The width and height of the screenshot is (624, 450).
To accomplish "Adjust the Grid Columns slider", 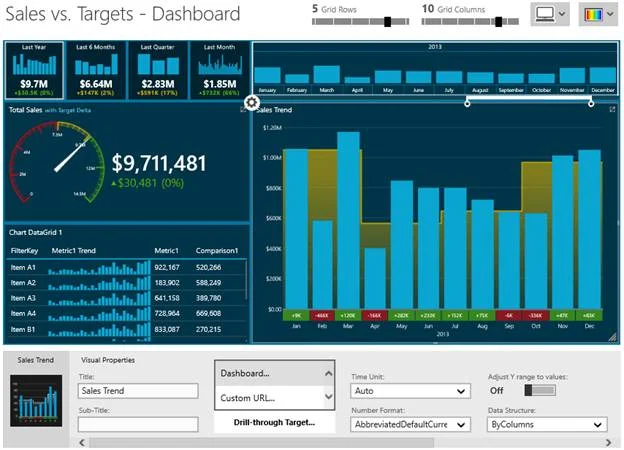I will (498, 22).
